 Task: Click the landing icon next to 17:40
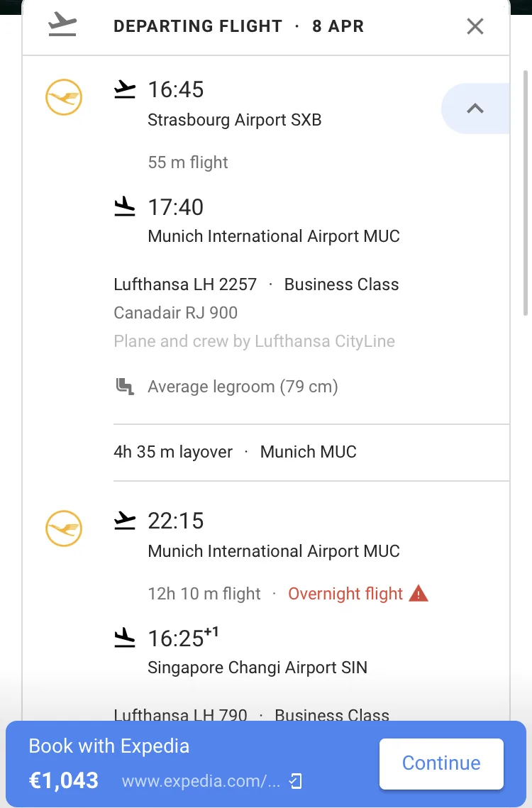coord(124,206)
